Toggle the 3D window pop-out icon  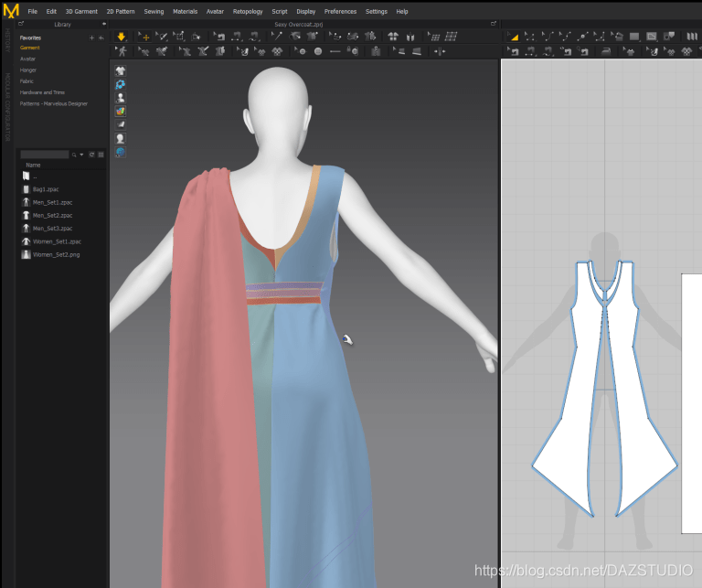click(495, 25)
